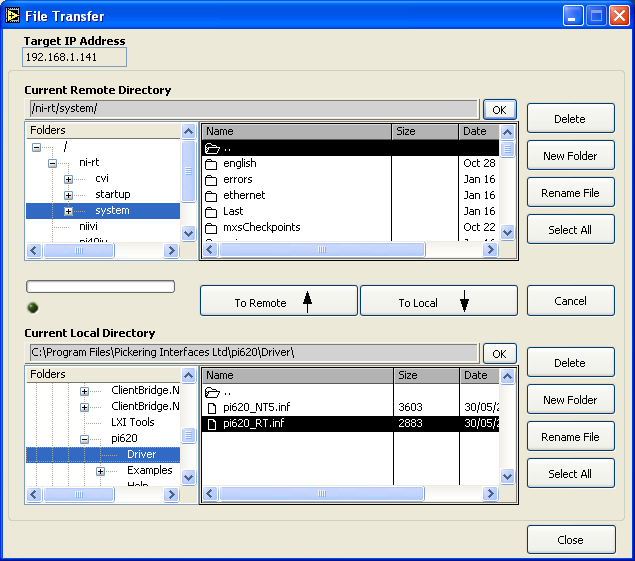Image resolution: width=635 pixels, height=561 pixels.
Task: Click the Target IP Address field
Action: (x=74, y=58)
